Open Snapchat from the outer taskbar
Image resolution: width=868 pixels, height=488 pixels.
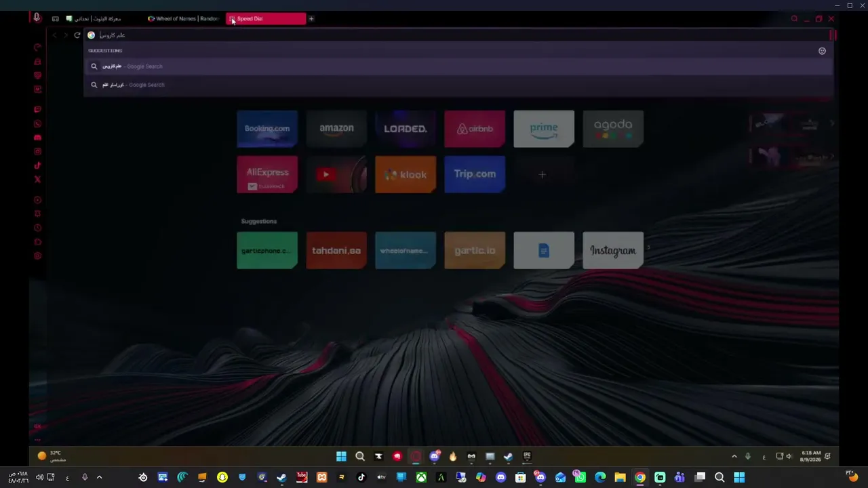click(222, 477)
